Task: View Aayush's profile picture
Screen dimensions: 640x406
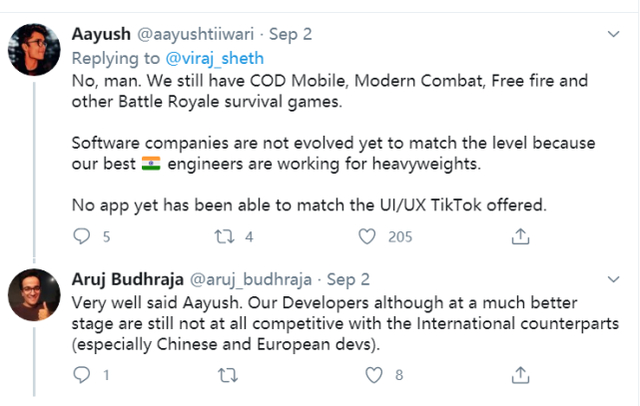Action: (34, 49)
